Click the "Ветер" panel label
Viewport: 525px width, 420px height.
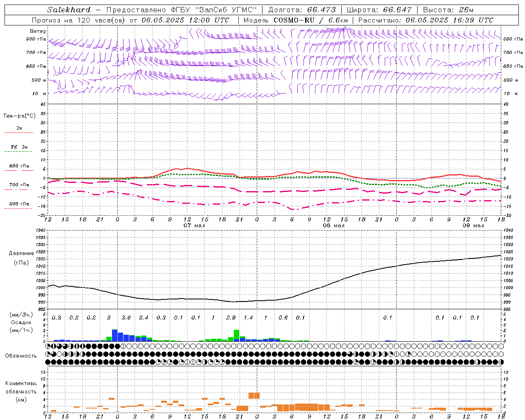(x=38, y=31)
